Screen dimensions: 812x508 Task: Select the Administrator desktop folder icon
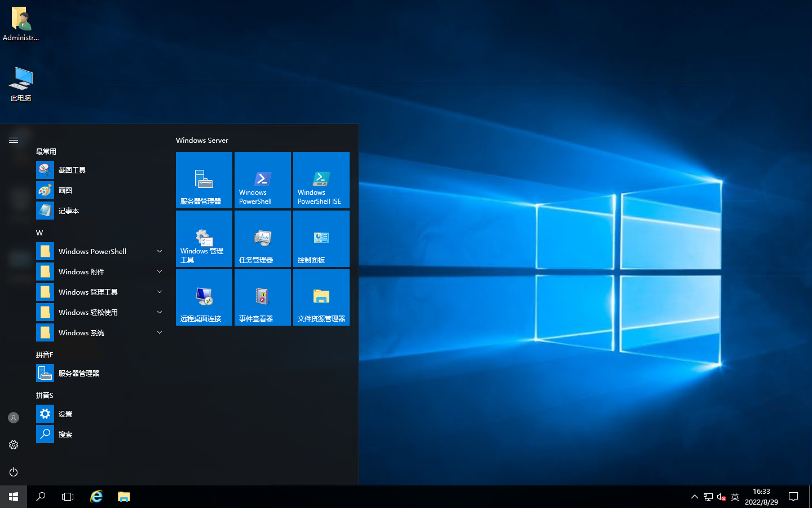pos(21,24)
